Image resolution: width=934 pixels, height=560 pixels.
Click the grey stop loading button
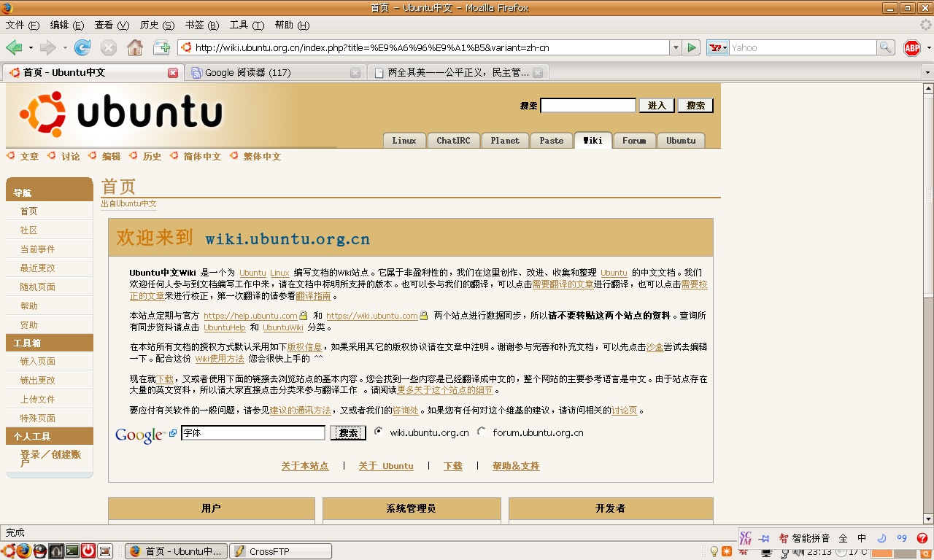pyautogui.click(x=109, y=47)
